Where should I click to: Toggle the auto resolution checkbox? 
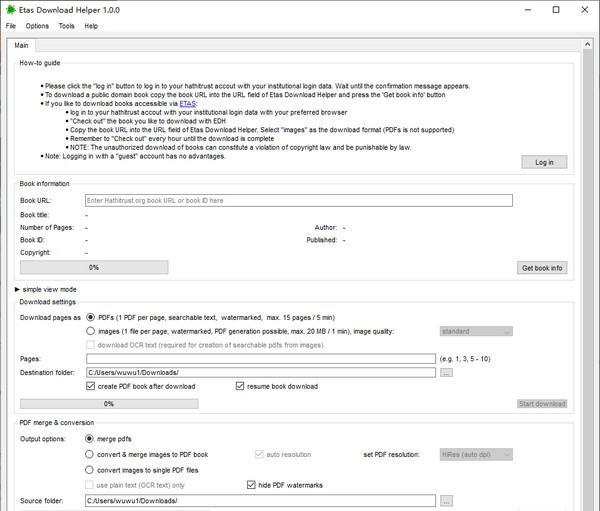coord(259,454)
